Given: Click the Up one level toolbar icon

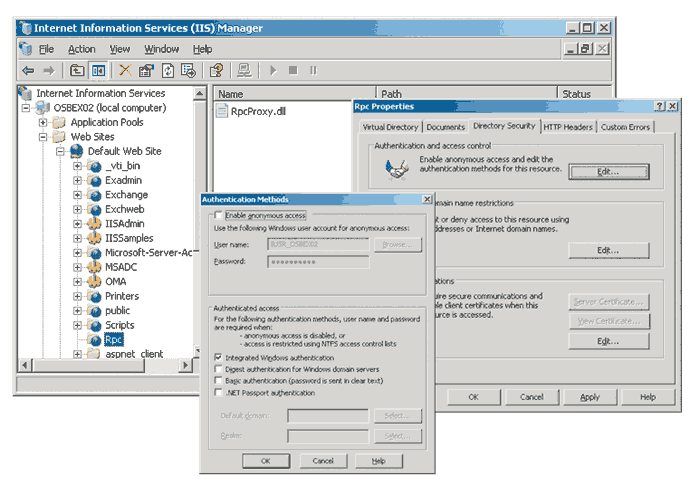Looking at the screenshot, I should click(x=77, y=70).
